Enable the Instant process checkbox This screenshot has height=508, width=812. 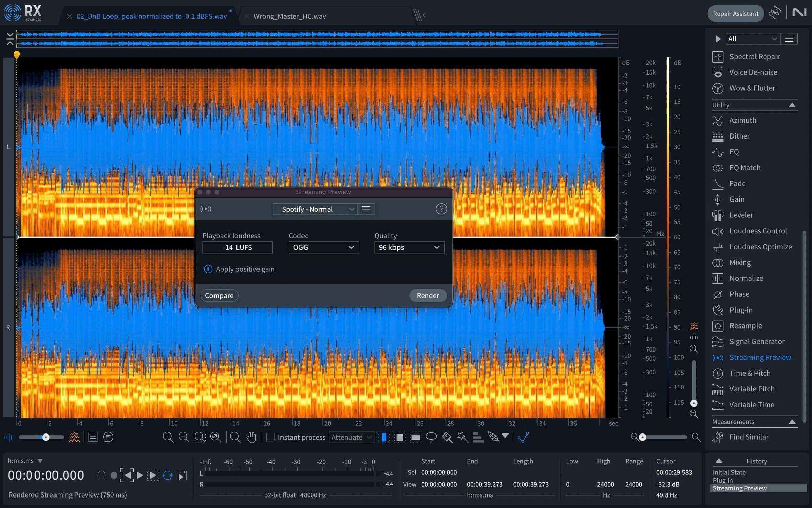click(270, 437)
